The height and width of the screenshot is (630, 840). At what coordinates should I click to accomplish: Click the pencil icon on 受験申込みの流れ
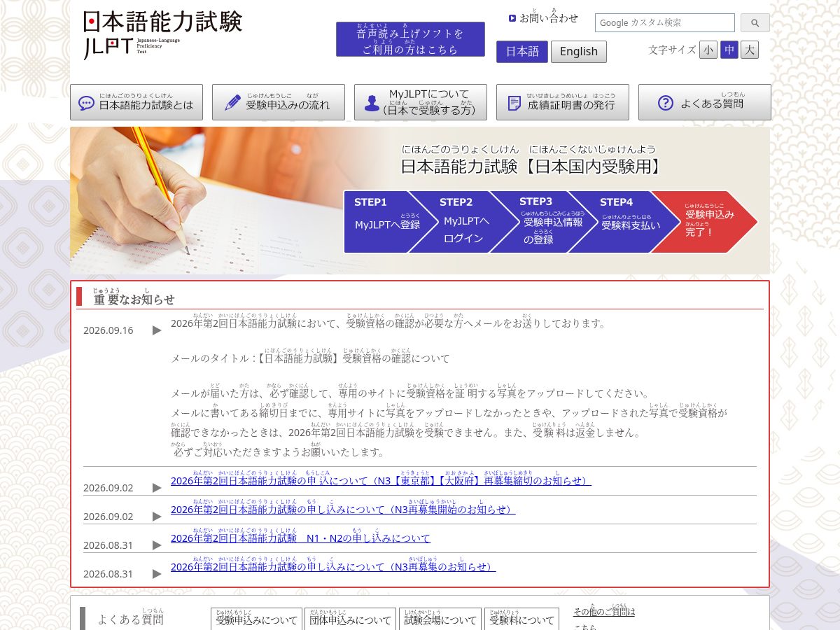click(x=233, y=103)
